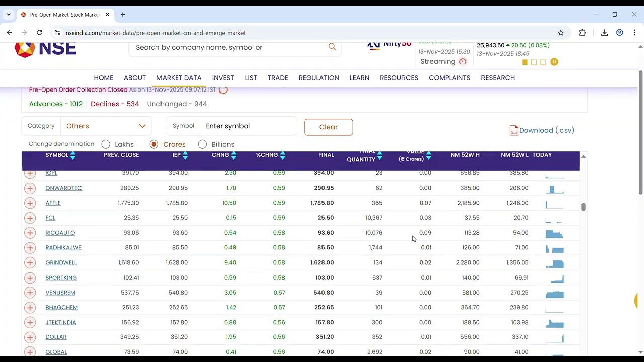This screenshot has height=362, width=644.
Task: Open the INVEST menu
Action: (223, 78)
